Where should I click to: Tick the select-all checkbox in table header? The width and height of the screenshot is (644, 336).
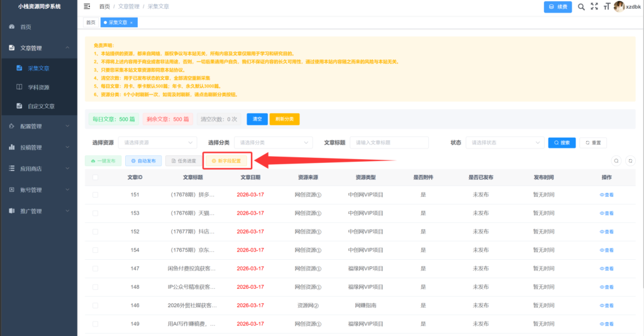(96, 177)
